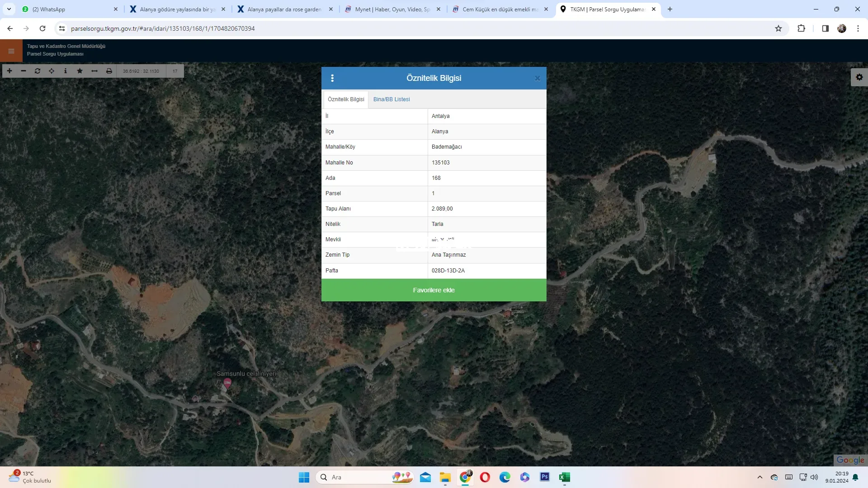Close the Öznitelik Bilgisi dialog
The image size is (868, 488).
537,78
